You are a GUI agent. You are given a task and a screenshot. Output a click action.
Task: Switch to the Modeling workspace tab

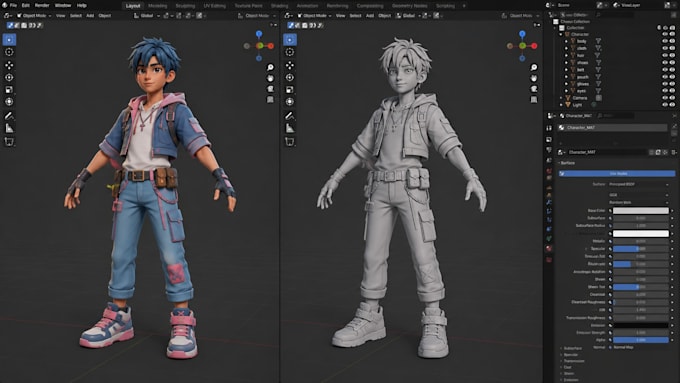157,6
